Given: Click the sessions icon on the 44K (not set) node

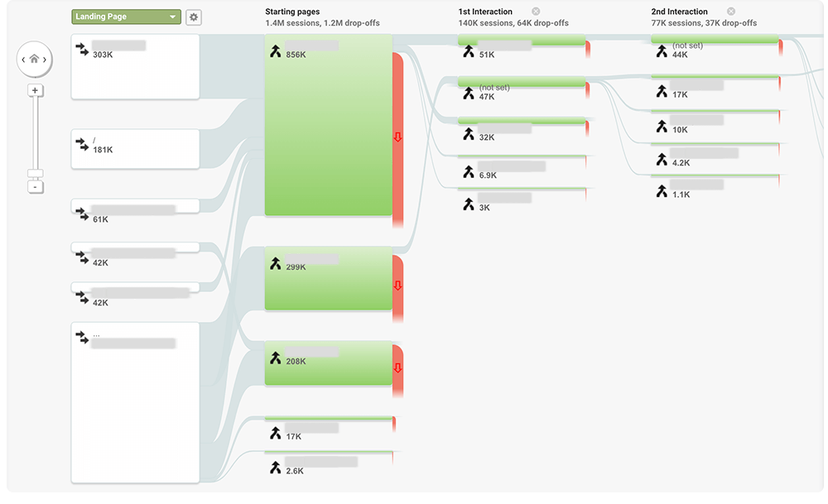Looking at the screenshot, I should (661, 50).
